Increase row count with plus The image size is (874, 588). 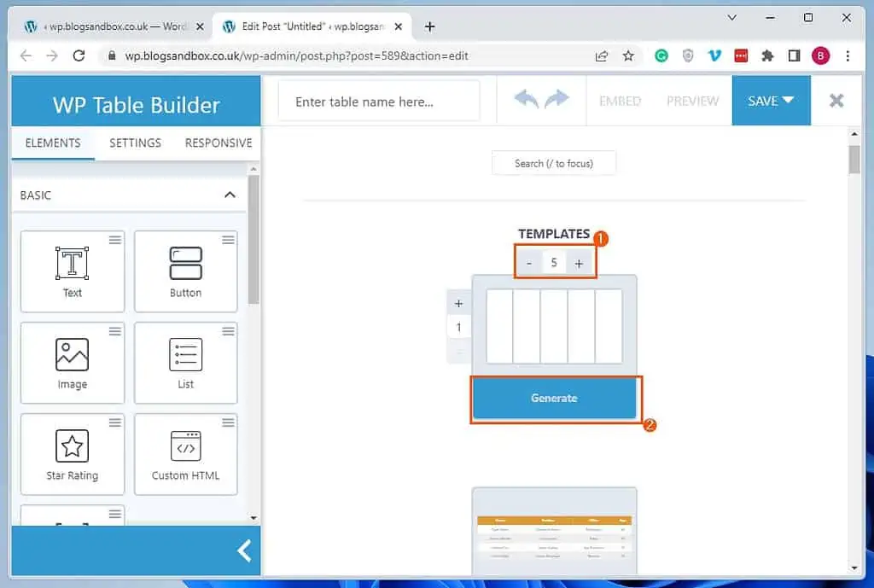point(458,303)
